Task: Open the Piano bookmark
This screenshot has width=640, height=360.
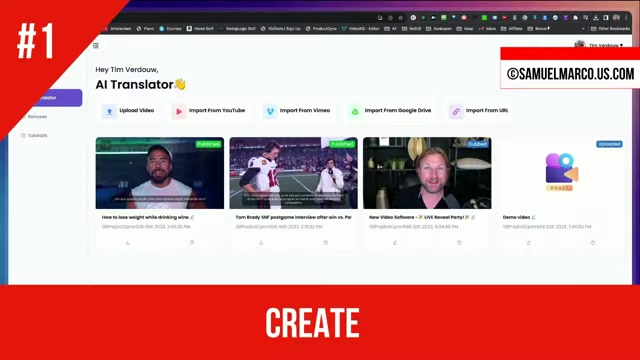Action: [x=145, y=29]
